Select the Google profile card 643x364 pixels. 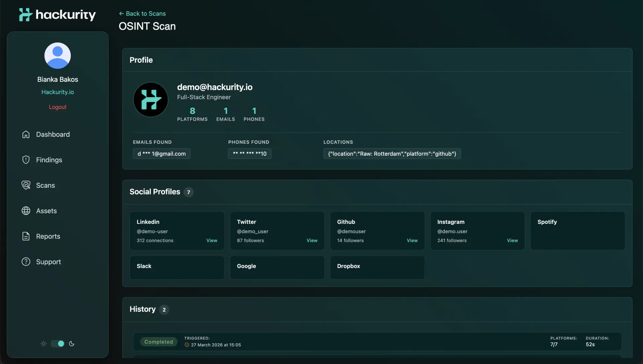click(277, 267)
